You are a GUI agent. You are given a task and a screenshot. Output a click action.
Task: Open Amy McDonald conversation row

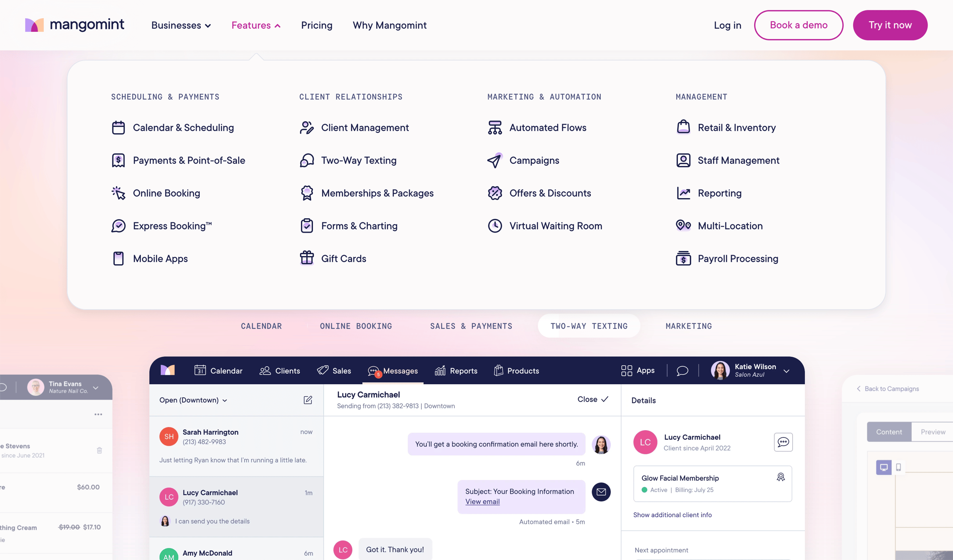click(x=236, y=549)
